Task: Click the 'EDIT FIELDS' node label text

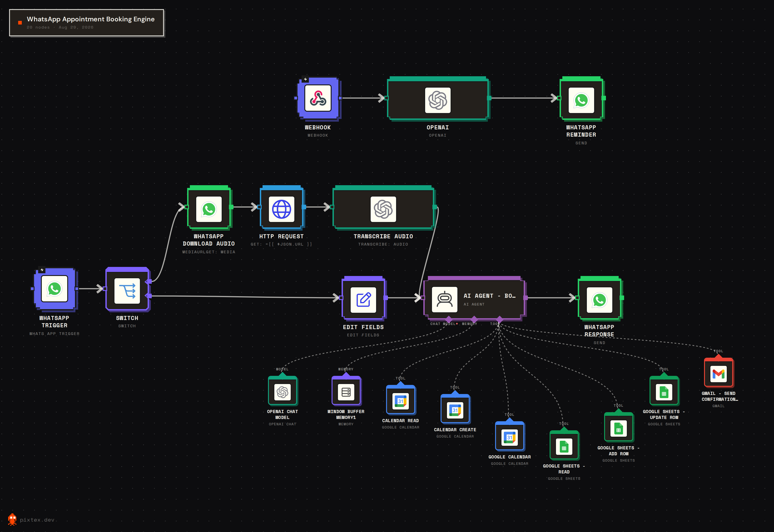Action: (363, 327)
